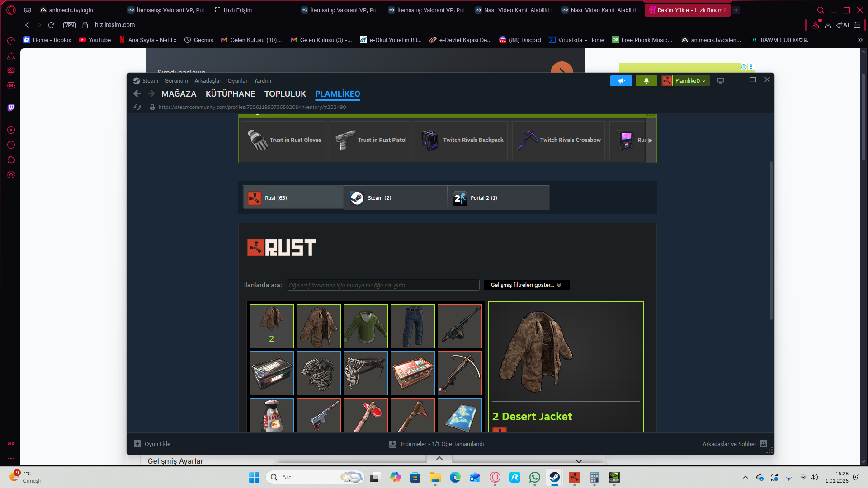Go back in the Steam window

click(137, 94)
